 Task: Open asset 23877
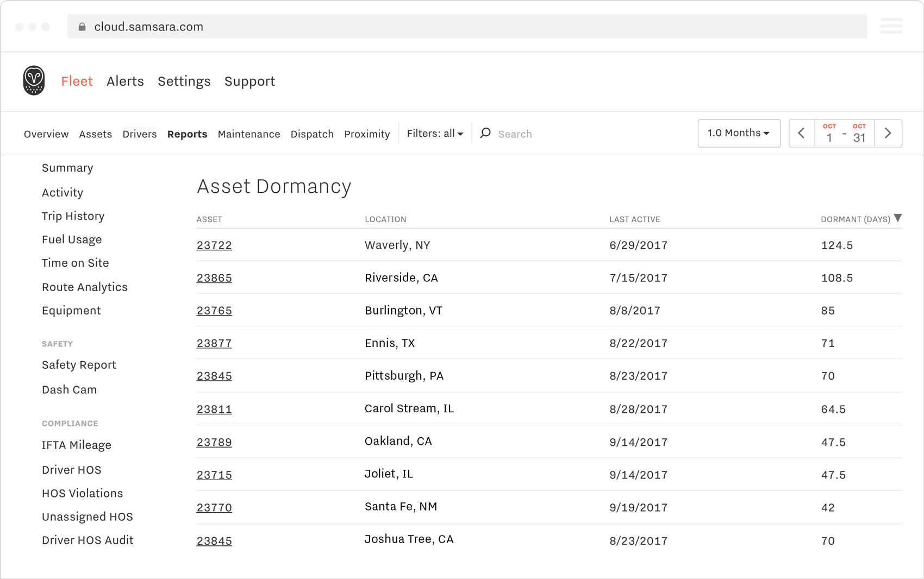(x=214, y=343)
